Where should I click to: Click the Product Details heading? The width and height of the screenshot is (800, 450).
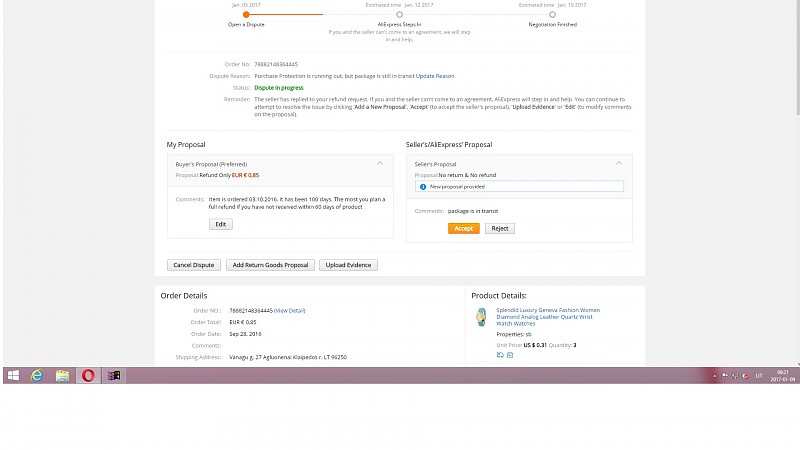(498, 296)
